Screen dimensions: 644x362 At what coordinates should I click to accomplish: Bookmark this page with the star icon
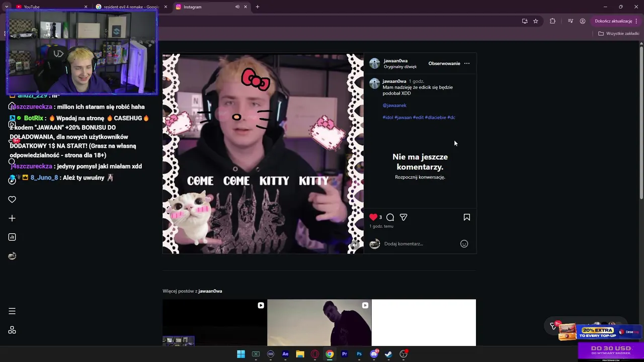pyautogui.click(x=536, y=21)
